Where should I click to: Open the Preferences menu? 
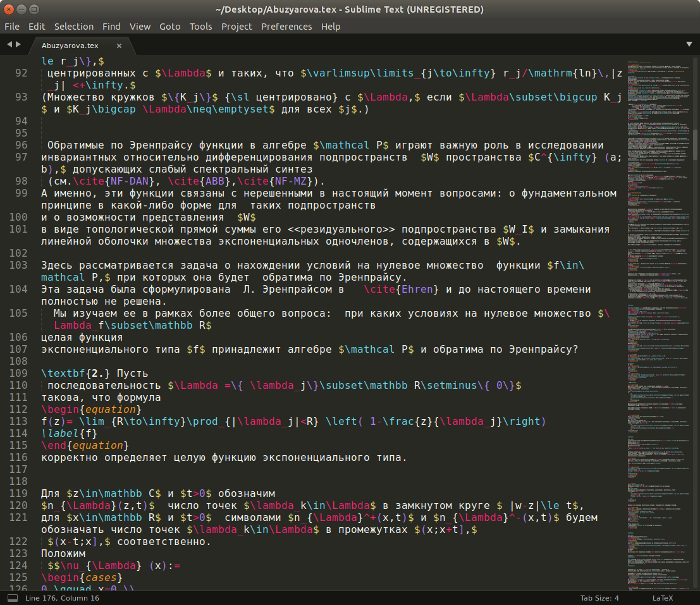[x=286, y=27]
